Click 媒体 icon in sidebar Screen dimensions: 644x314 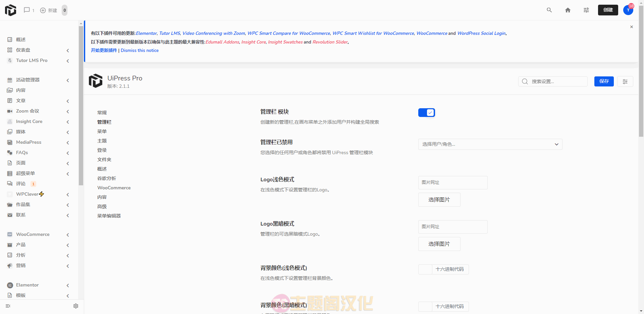10,132
